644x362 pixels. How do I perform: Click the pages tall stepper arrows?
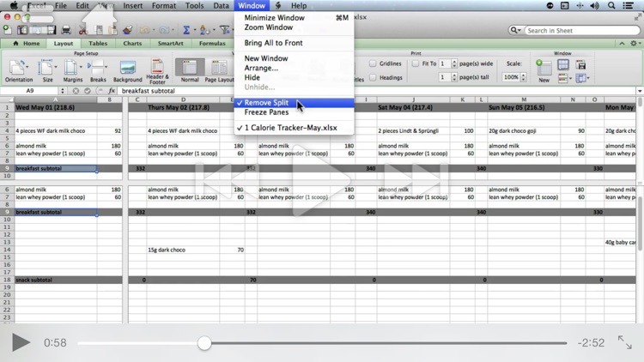(x=454, y=77)
